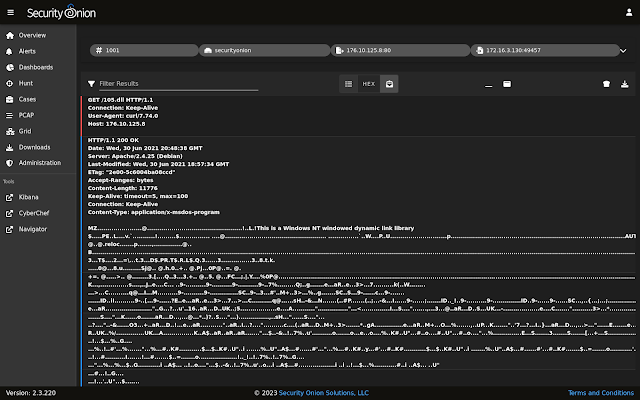Image resolution: width=640 pixels, height=400 pixels.
Task: Click the CyberChef external-link icon
Action: tap(9, 213)
